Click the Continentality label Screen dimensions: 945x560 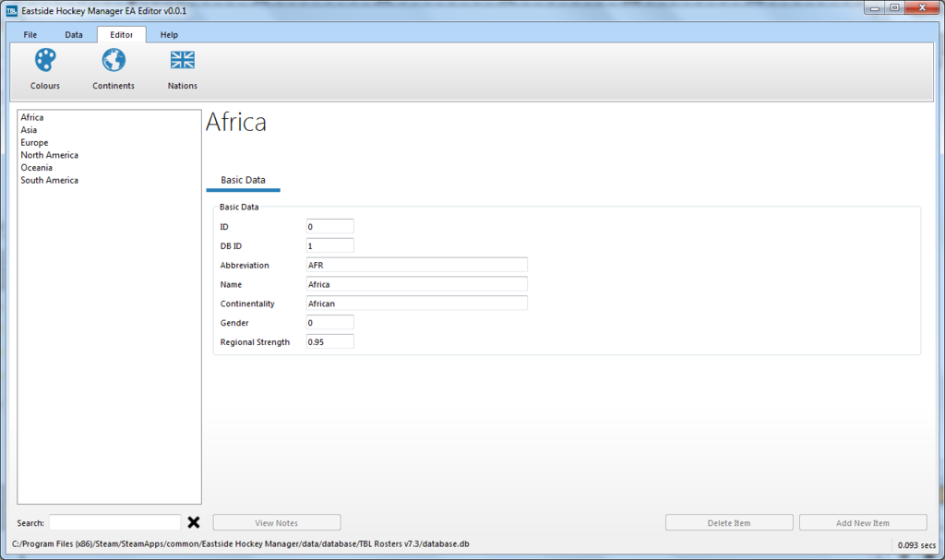[247, 304]
